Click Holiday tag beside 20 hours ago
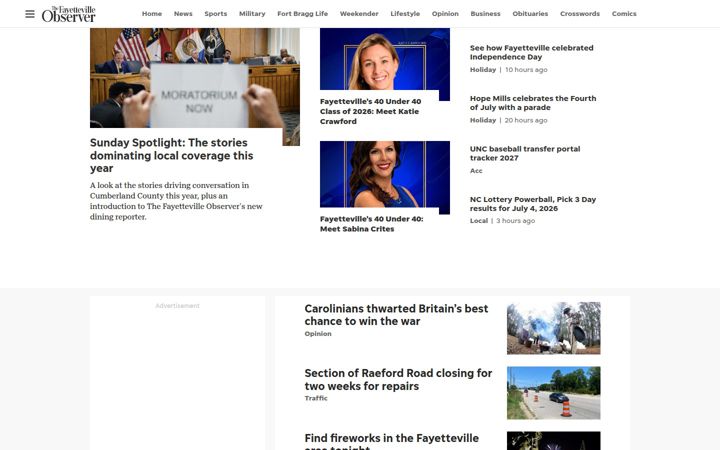 point(483,120)
